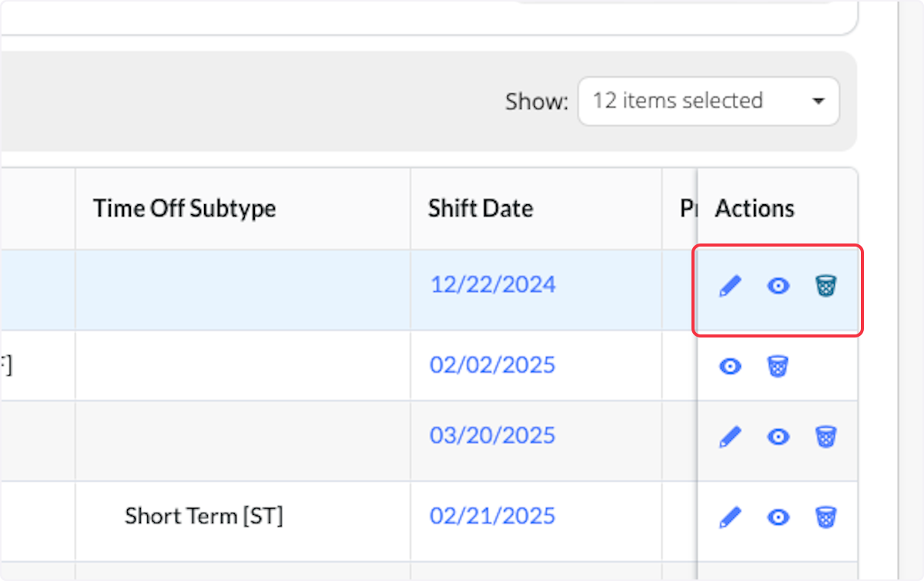Image resolution: width=924 pixels, height=581 pixels.
Task: Open the 12/22/2024 shift date link
Action: coord(493,285)
